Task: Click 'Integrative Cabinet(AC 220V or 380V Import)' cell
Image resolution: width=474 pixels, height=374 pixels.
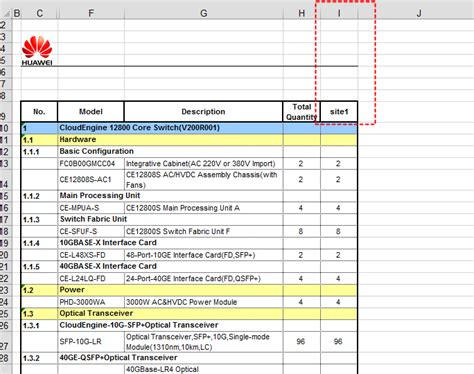Action: point(204,164)
